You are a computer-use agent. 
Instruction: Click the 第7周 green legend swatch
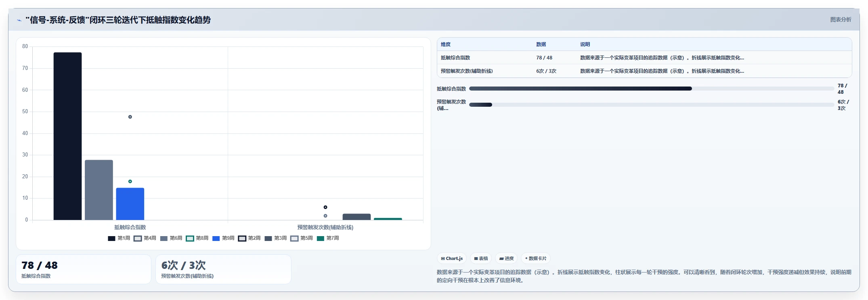tap(321, 239)
